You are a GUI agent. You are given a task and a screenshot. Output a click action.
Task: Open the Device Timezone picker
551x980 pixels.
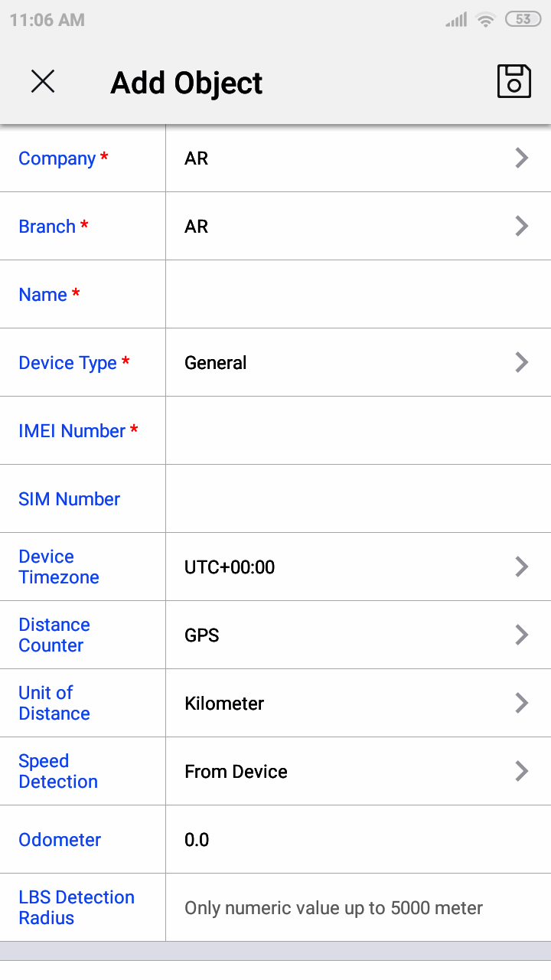[x=521, y=567]
